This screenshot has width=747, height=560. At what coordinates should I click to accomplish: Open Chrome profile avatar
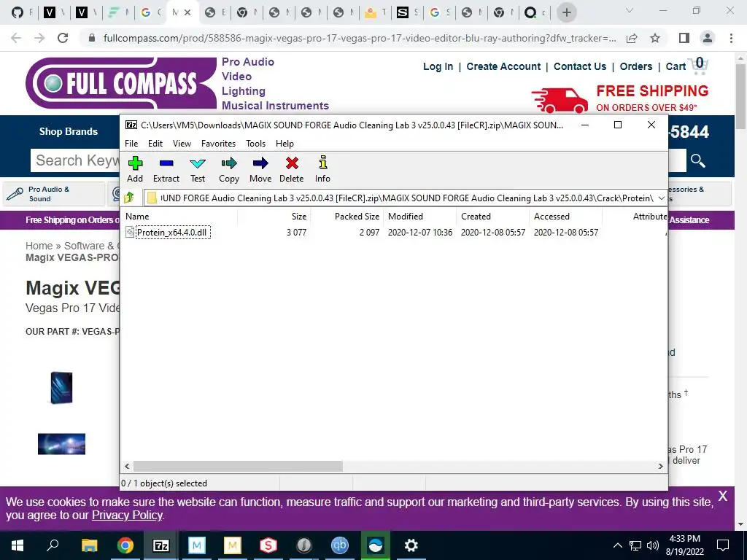(708, 38)
